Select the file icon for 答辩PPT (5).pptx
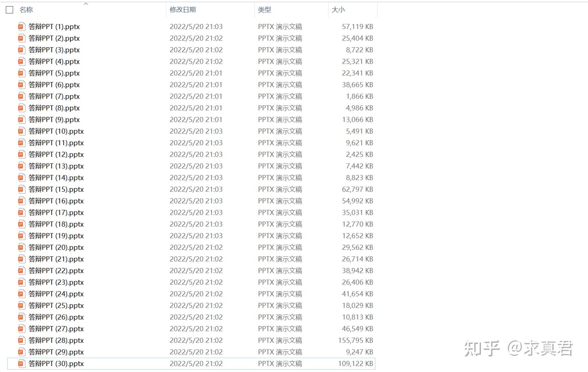The width and height of the screenshot is (588, 372). (x=21, y=73)
